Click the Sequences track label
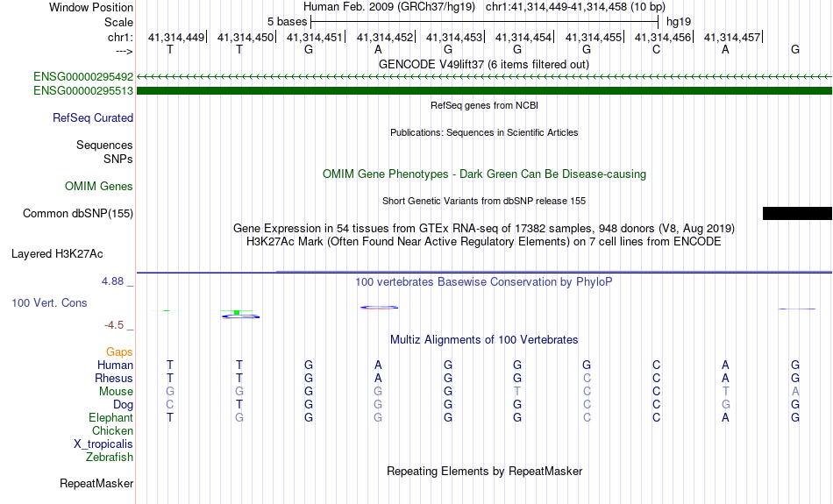The height and width of the screenshot is (504, 833). tap(104, 145)
